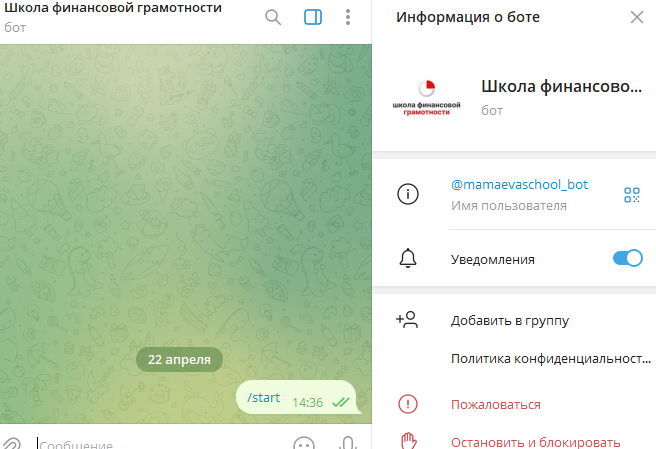This screenshot has width=656, height=449.
Task: Open the three-dot chat menu
Action: (348, 17)
